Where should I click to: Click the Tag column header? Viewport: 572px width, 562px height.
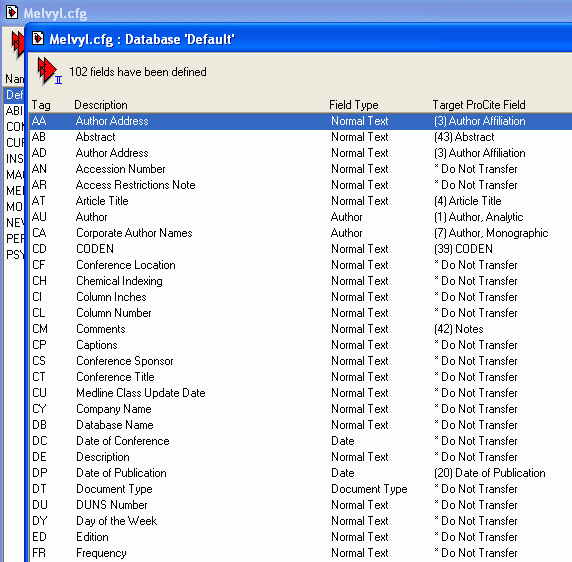41,105
